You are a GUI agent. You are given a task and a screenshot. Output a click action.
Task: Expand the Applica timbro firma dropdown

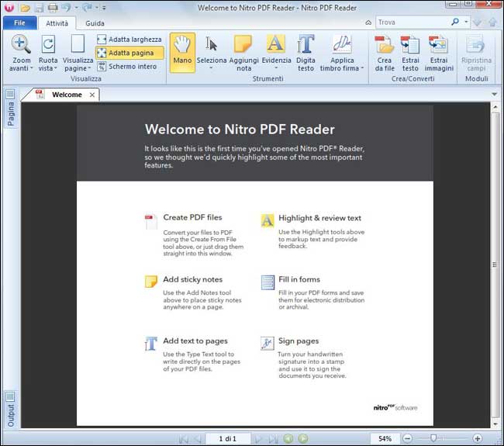pyautogui.click(x=361, y=68)
